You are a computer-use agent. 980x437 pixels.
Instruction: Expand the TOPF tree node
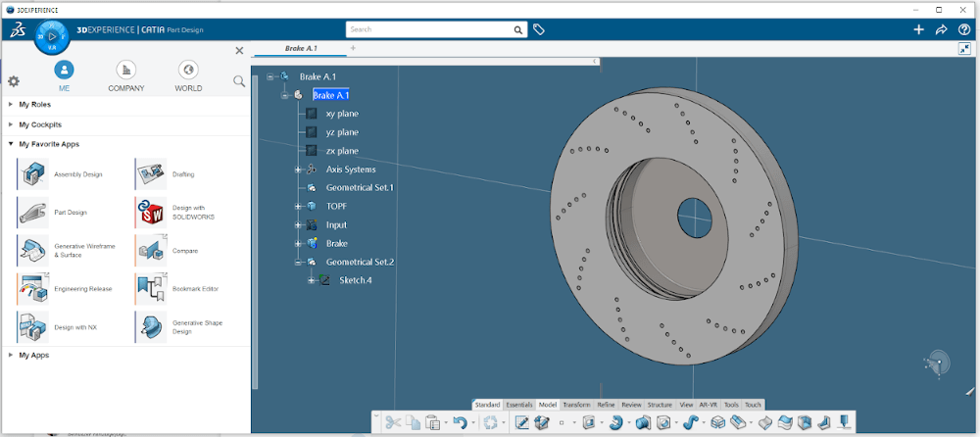click(x=298, y=207)
